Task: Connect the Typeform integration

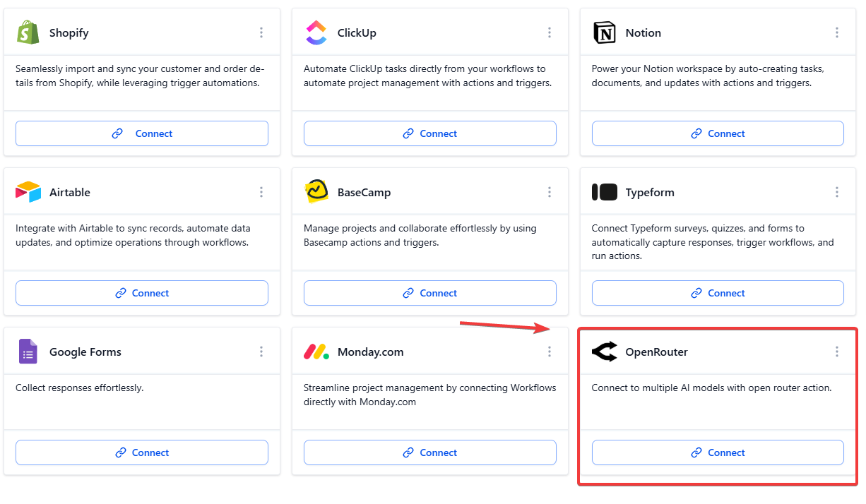Action: coord(718,293)
